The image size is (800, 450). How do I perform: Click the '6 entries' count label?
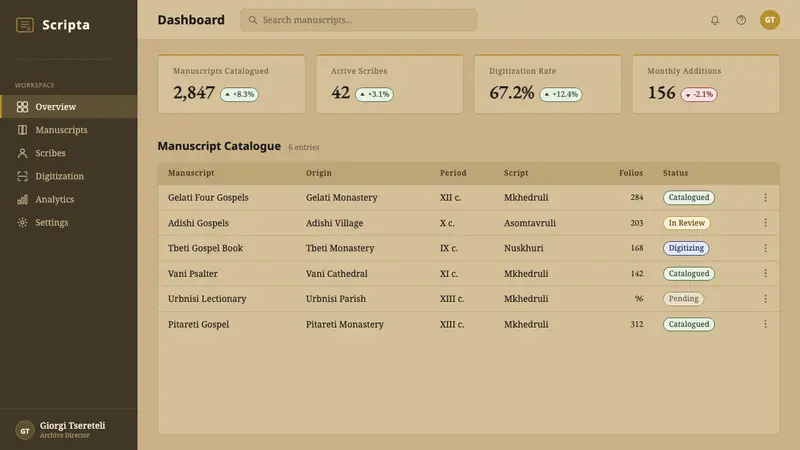click(304, 147)
